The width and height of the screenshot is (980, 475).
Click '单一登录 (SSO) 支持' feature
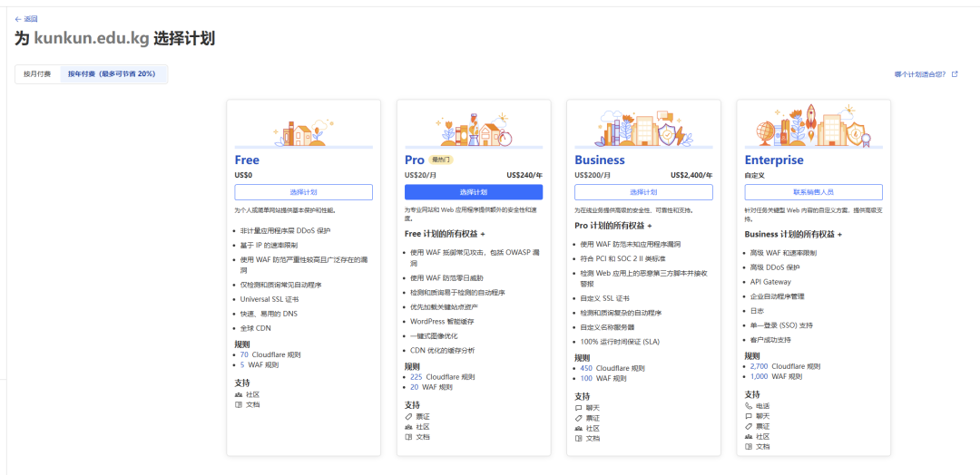tap(781, 325)
